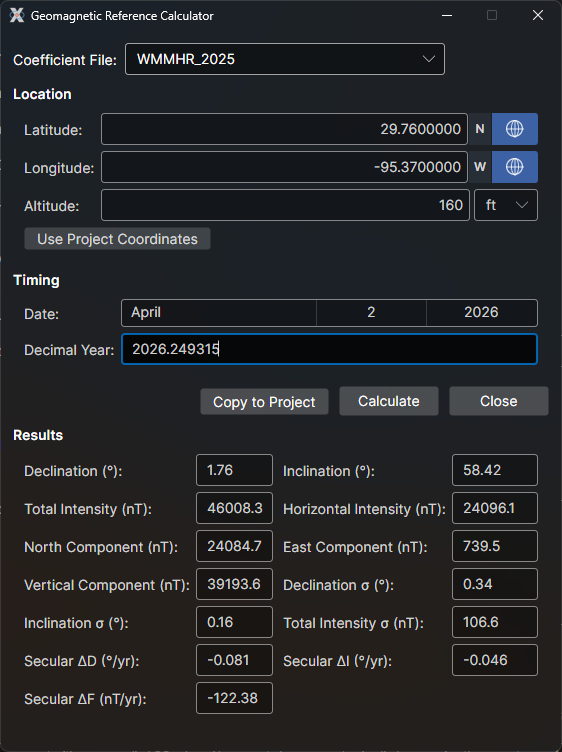Screen dimensions: 562x752
Task: Select the Declination result value 1.76
Action: (x=234, y=470)
